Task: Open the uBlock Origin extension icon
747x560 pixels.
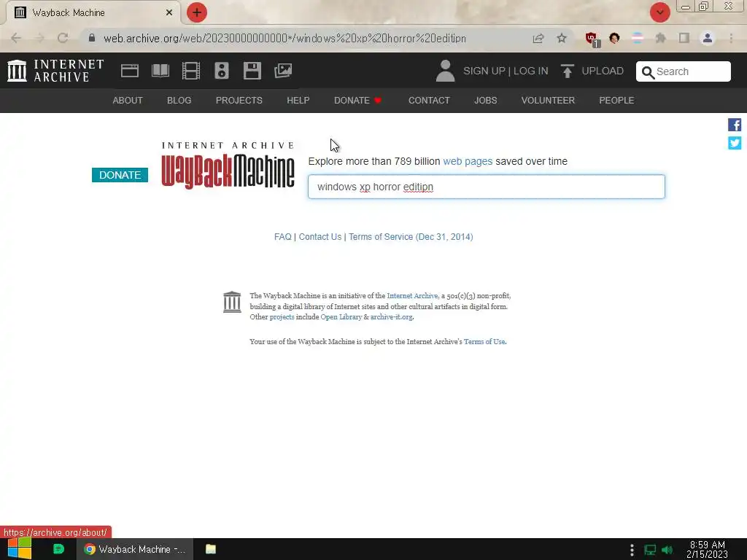Action: click(x=592, y=39)
